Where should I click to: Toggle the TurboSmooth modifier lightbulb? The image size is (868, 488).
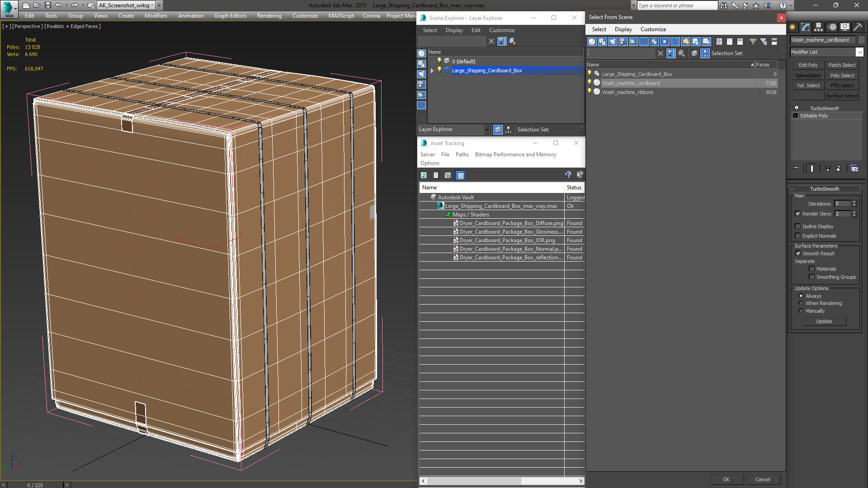point(797,108)
